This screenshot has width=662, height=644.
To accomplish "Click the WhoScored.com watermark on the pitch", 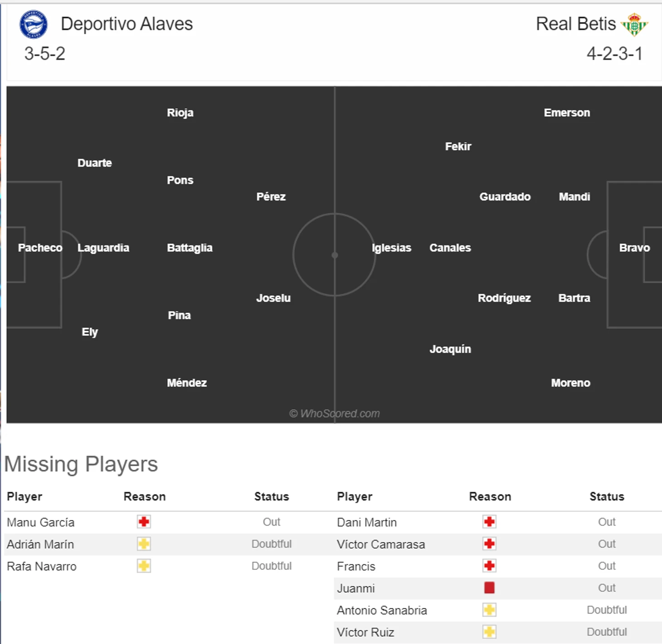I will pyautogui.click(x=335, y=414).
